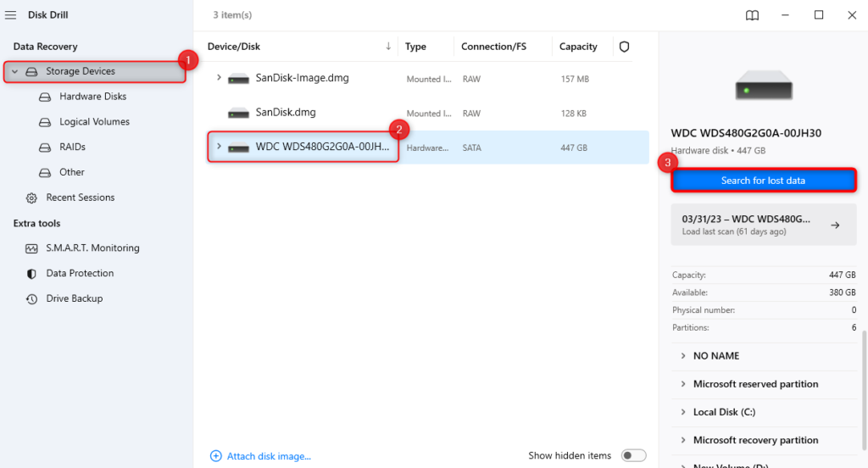Collapse the Storage Devices tree section

click(x=15, y=72)
